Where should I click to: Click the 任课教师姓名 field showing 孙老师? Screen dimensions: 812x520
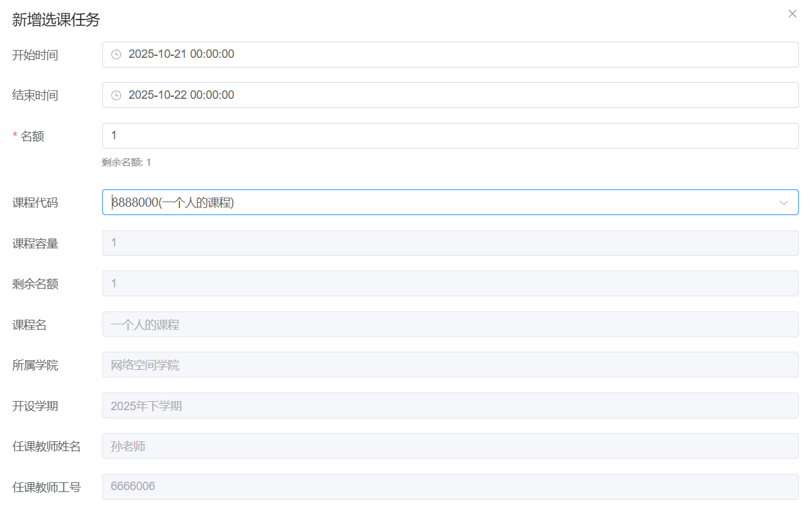coord(450,446)
